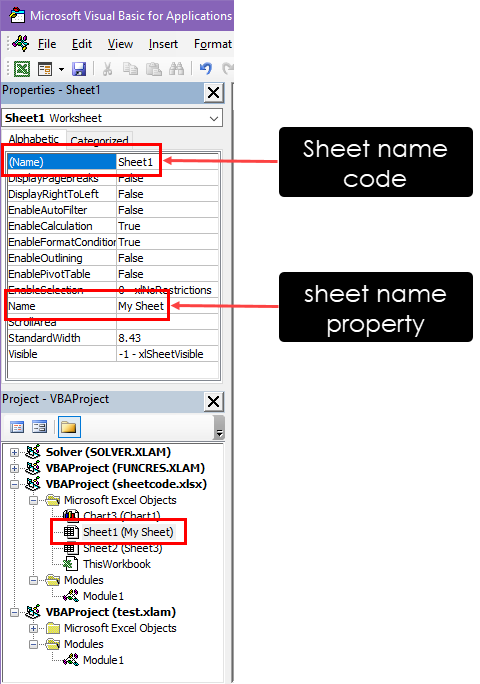The width and height of the screenshot is (480, 684).
Task: Click the View Microsoft Excel toolbar icon
Action: (22, 68)
